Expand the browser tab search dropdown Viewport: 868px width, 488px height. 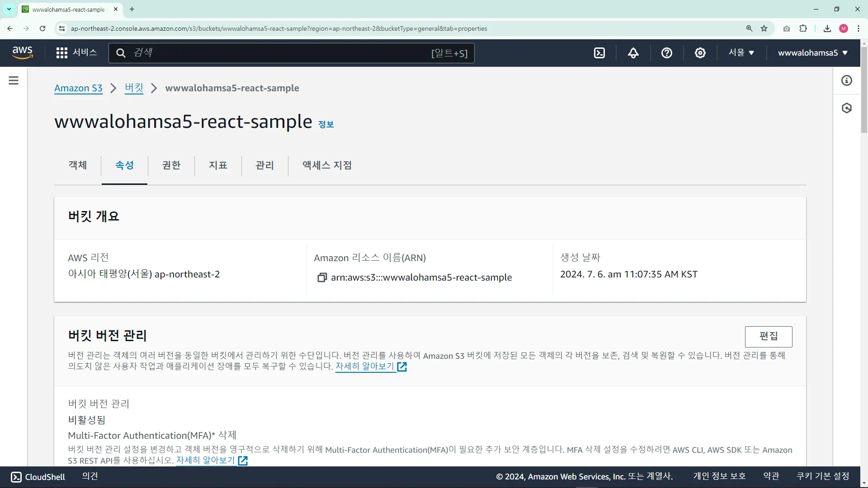tap(9, 9)
